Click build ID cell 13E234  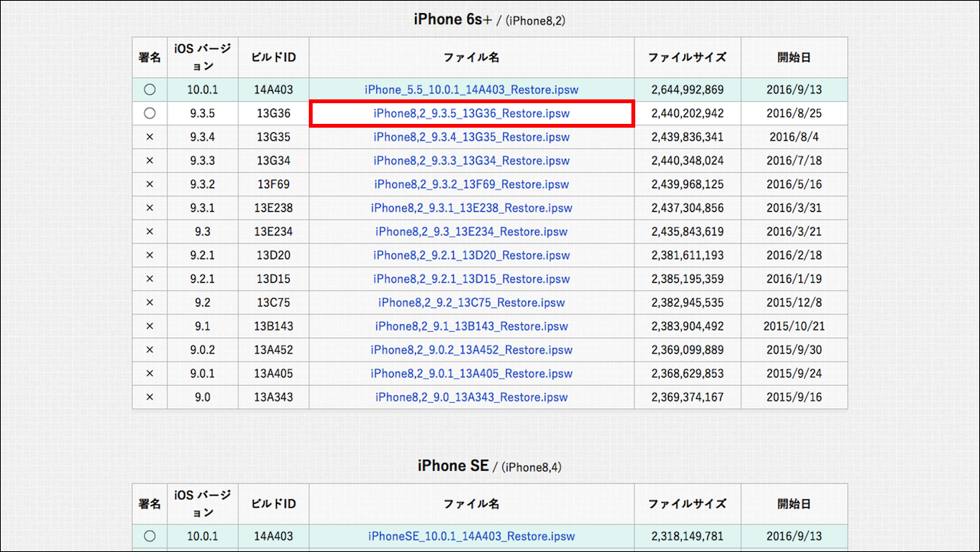pyautogui.click(x=274, y=232)
